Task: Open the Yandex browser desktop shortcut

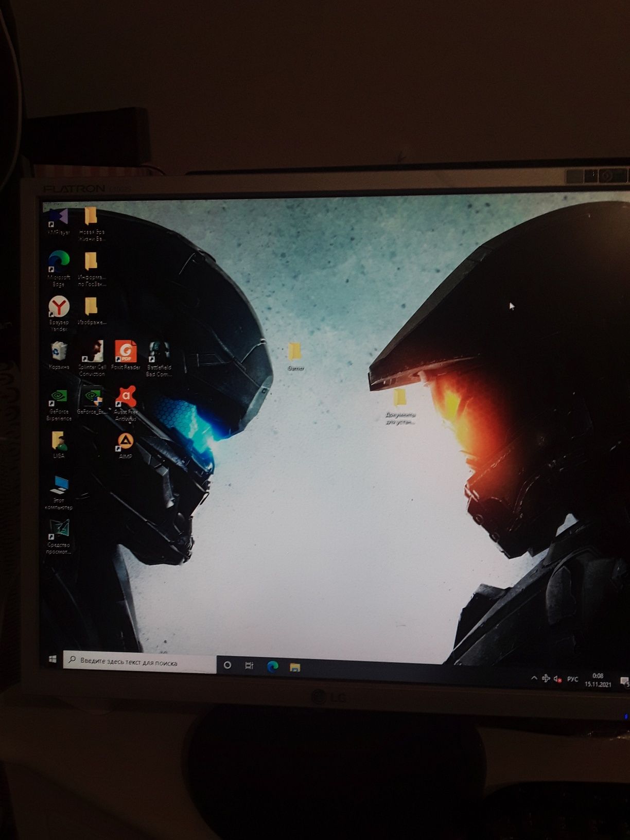Action: pyautogui.click(x=59, y=312)
